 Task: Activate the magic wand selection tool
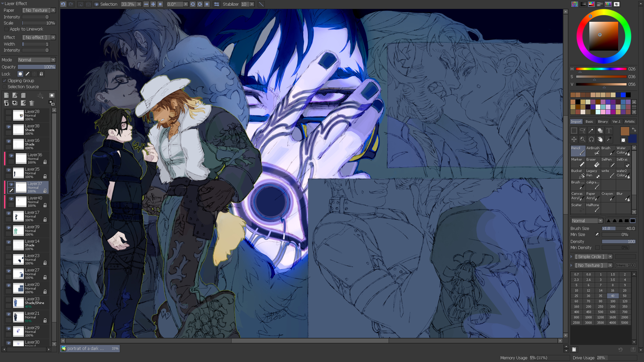click(591, 131)
